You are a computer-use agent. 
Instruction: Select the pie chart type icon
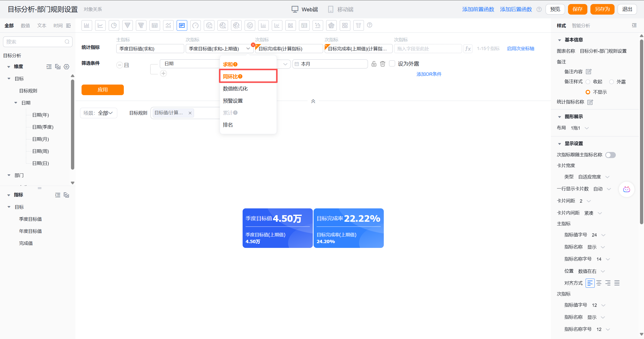114,25
